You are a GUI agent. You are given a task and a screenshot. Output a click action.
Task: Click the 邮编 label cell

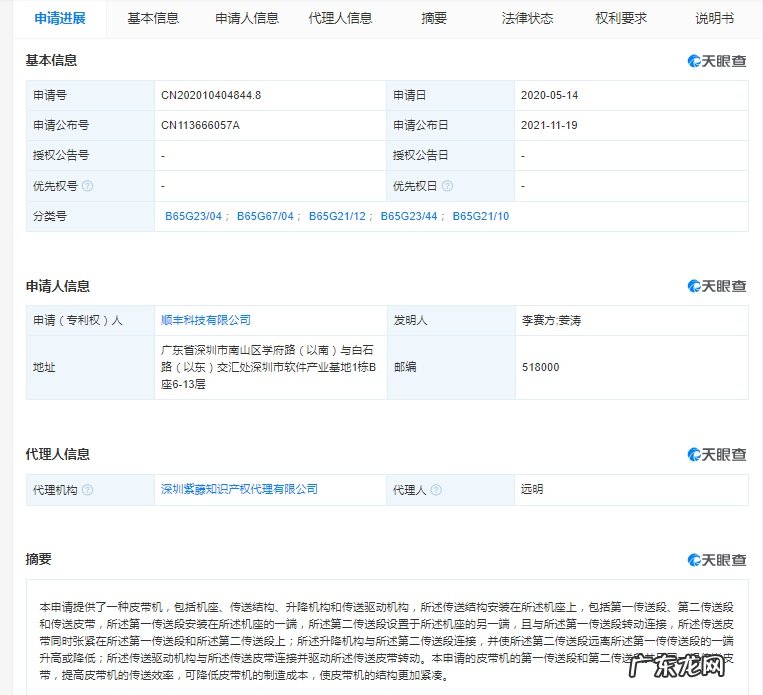451,367
